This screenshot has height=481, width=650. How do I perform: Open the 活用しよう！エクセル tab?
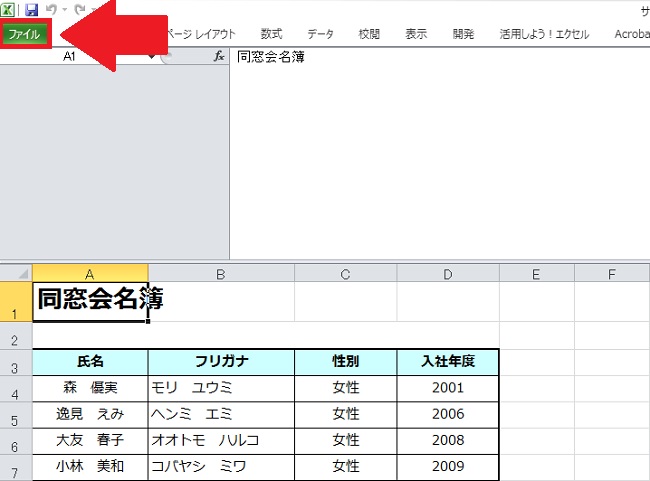coord(544,33)
